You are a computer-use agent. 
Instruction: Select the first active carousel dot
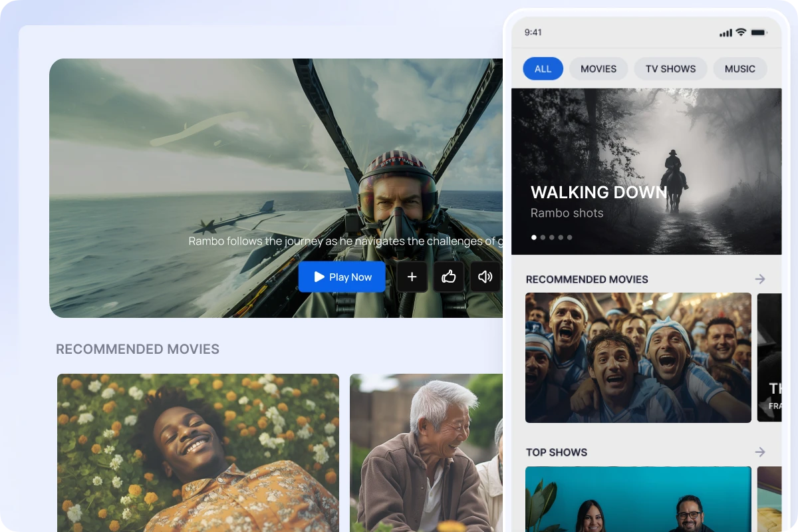coord(534,237)
